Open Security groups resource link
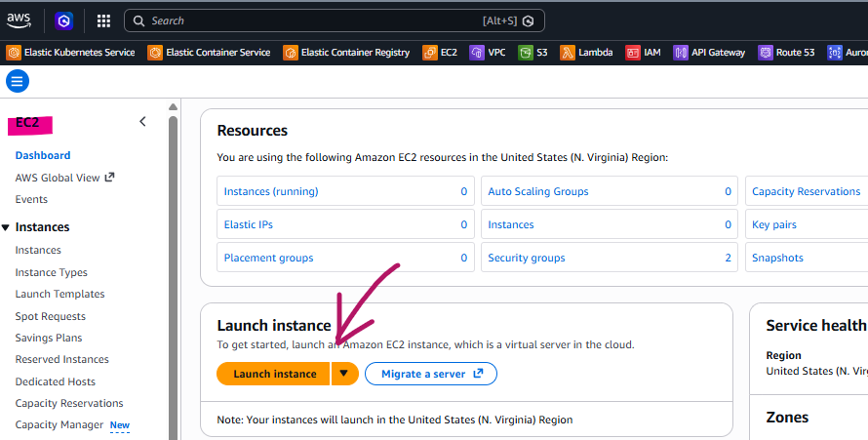The width and height of the screenshot is (868, 440). [x=527, y=258]
